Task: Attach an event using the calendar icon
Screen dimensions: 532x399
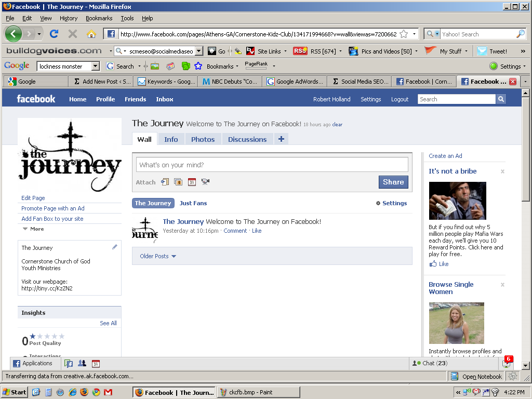Action: [192, 182]
